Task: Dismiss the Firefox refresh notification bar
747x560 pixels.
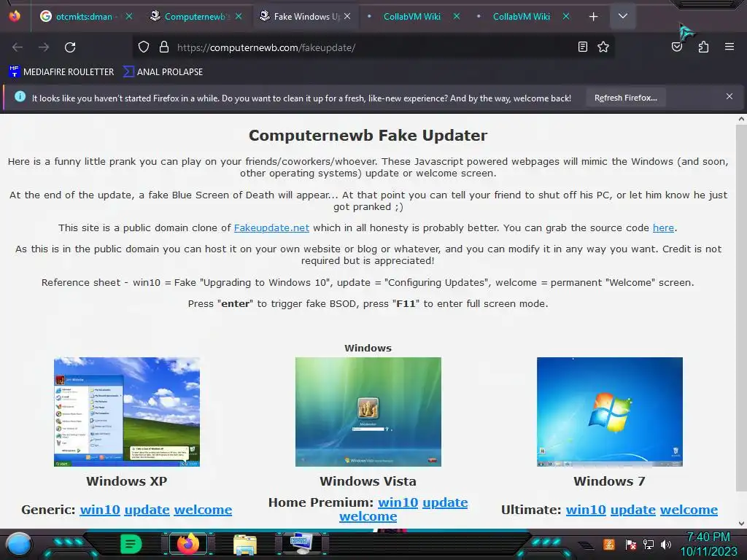Action: coord(729,97)
